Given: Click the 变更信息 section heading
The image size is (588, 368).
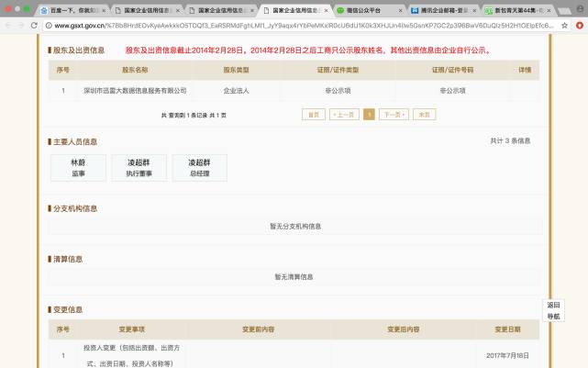Looking at the screenshot, I should click(x=68, y=310).
